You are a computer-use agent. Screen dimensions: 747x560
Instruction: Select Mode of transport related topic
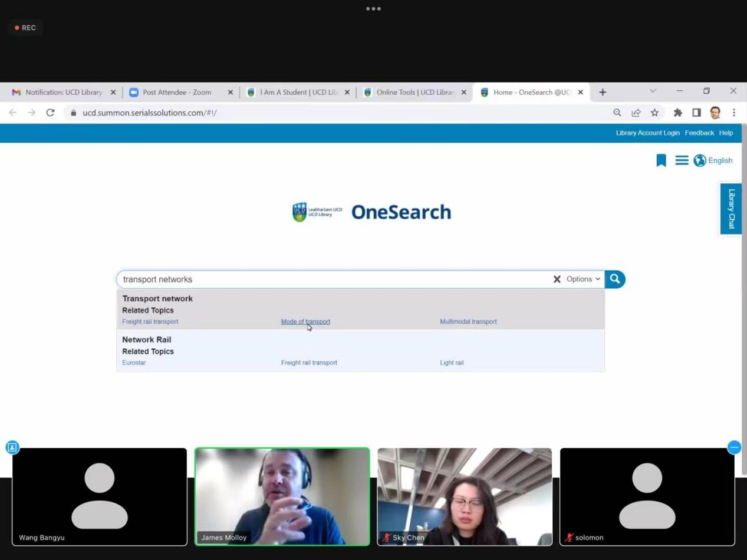pyautogui.click(x=305, y=322)
